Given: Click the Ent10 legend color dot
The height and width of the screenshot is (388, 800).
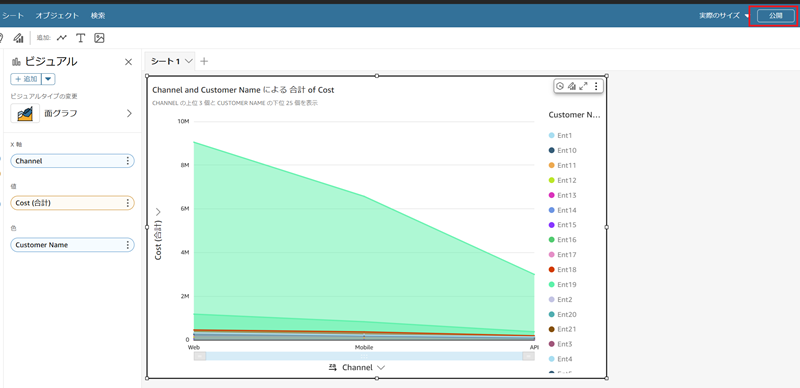Looking at the screenshot, I should pyautogui.click(x=552, y=150).
